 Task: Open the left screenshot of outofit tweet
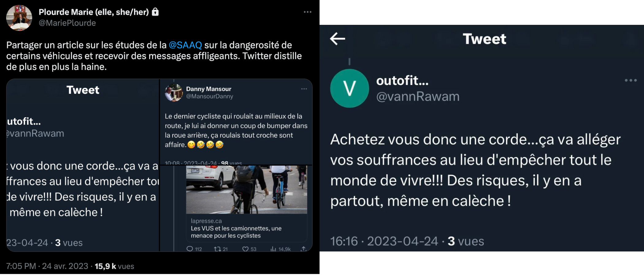coord(83,165)
